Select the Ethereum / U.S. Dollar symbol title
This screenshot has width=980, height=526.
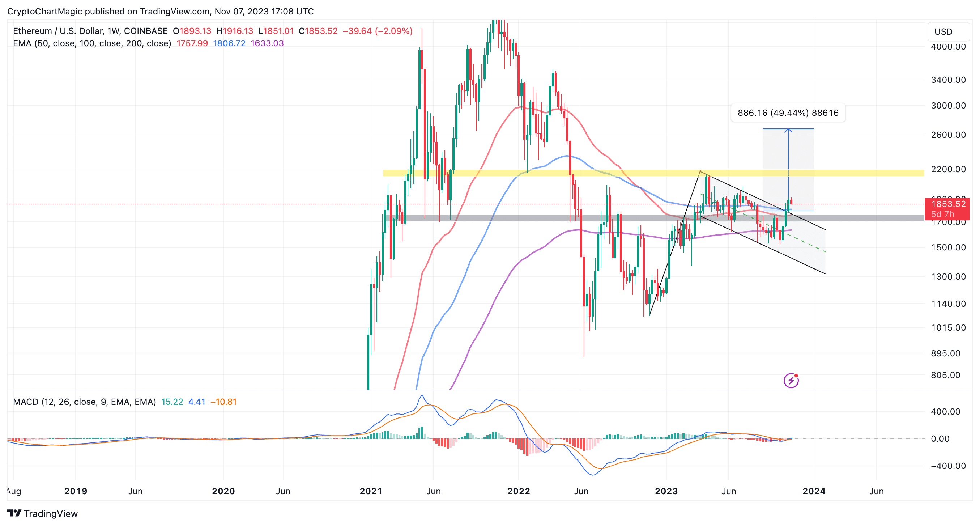[90, 31]
